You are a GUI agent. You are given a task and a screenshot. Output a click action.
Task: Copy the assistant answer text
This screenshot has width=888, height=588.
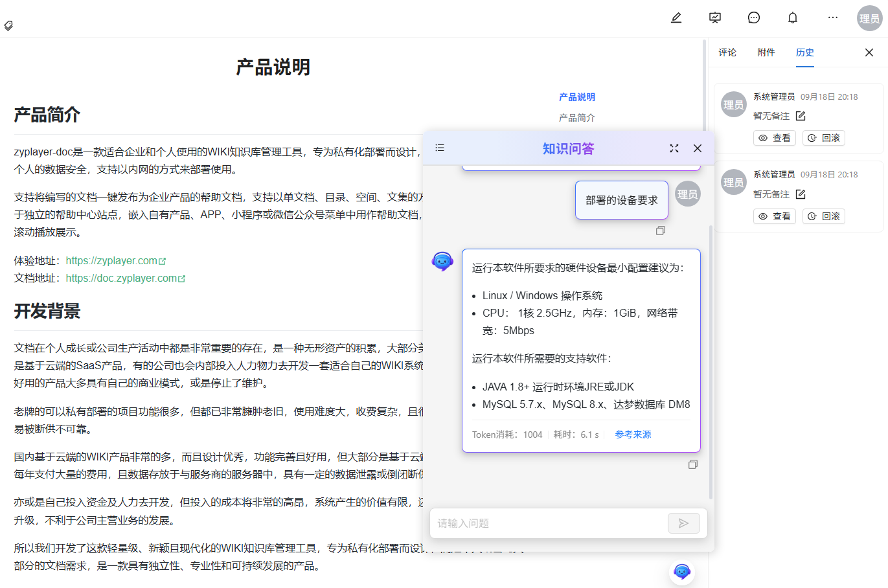point(693,464)
